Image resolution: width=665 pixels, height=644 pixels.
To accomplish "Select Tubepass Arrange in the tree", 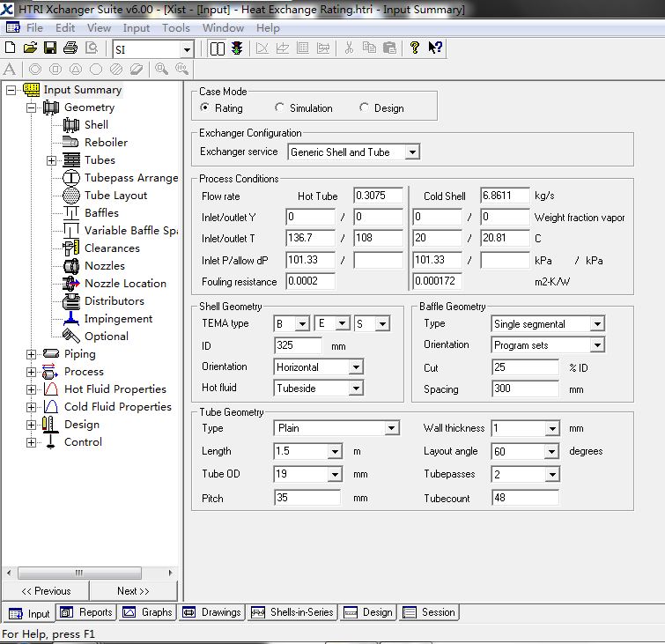I will pos(131,178).
